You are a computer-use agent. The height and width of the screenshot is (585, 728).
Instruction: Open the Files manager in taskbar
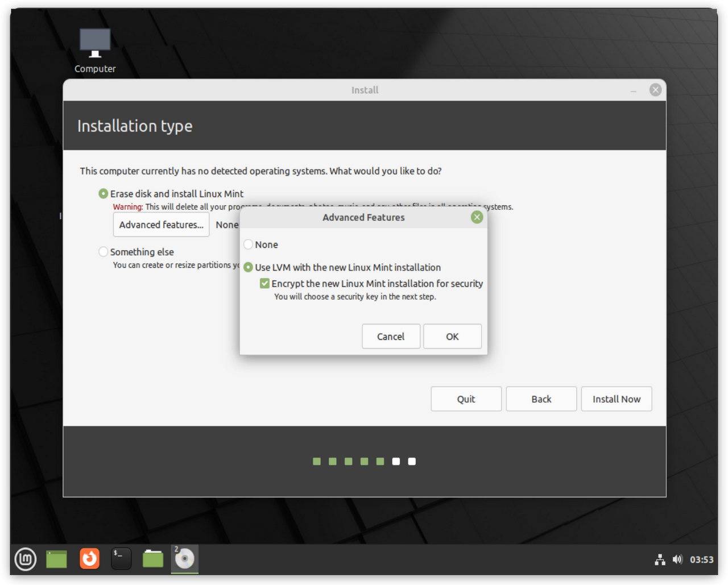point(153,559)
